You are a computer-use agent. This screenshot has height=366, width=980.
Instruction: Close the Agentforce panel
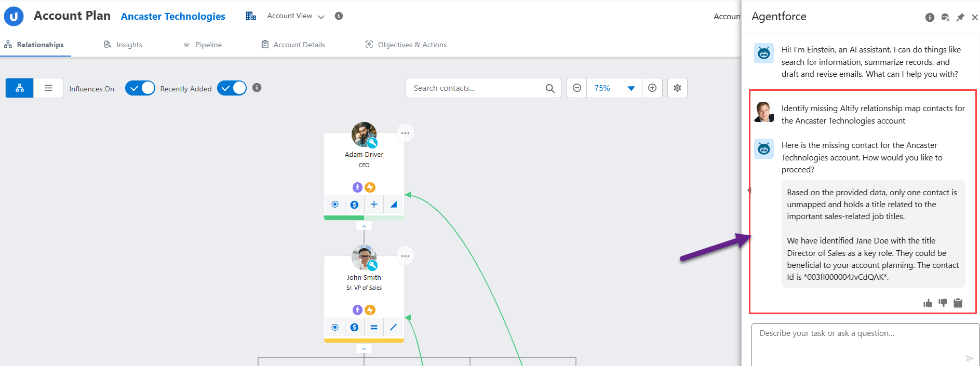975,17
